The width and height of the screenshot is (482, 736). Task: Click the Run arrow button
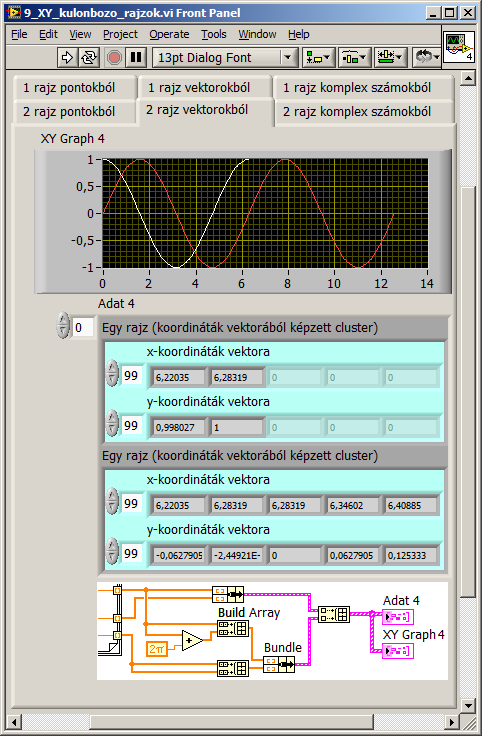67,57
